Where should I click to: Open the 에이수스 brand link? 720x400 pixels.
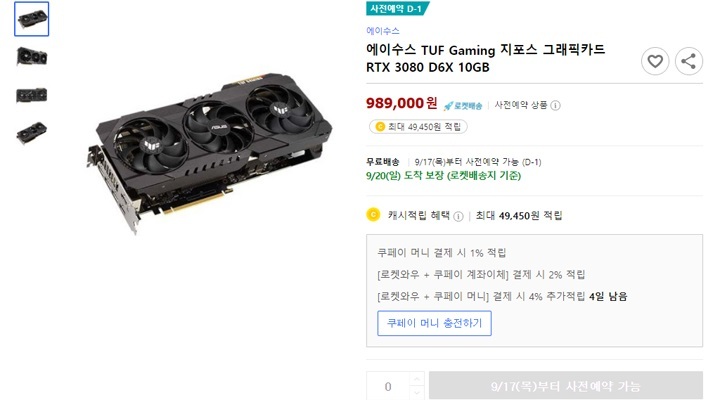click(382, 31)
